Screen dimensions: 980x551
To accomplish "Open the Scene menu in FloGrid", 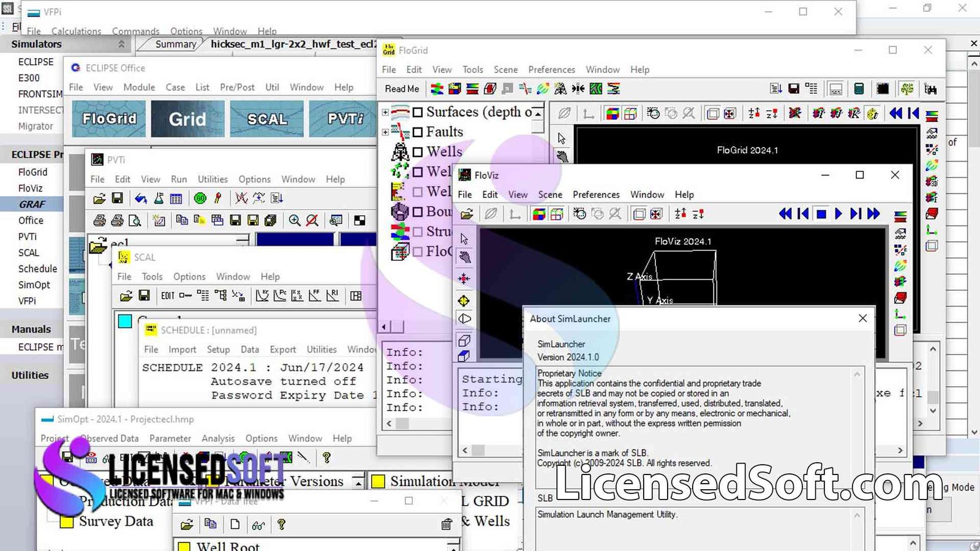I will (505, 70).
